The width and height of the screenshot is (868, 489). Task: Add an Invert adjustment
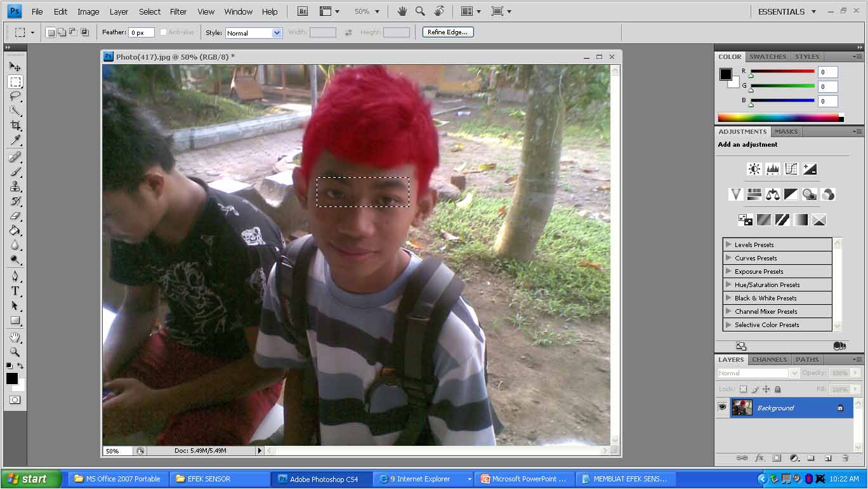[745, 220]
